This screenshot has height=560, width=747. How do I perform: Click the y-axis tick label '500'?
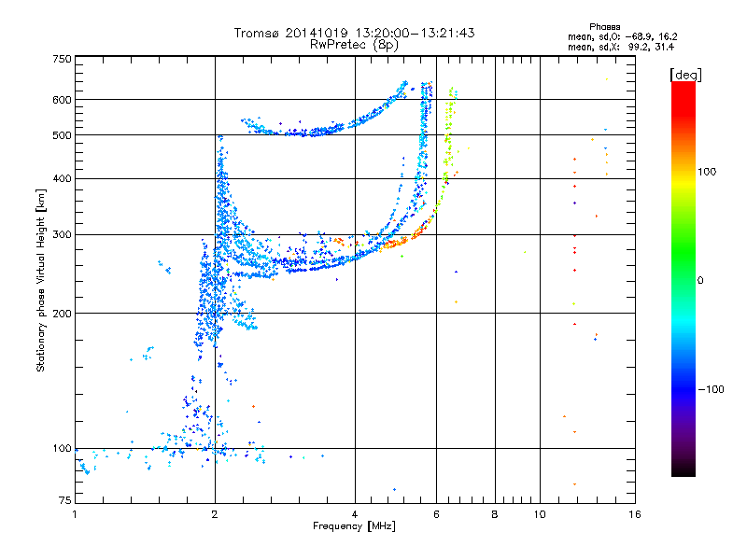62,135
